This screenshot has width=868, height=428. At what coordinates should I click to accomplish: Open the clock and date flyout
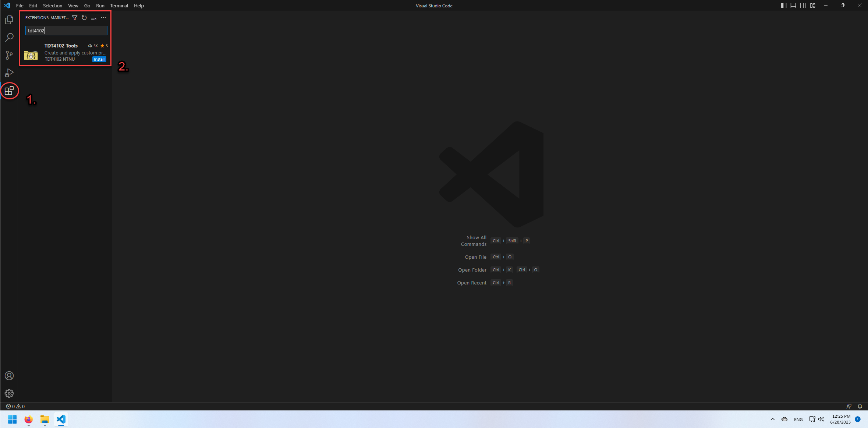point(841,419)
